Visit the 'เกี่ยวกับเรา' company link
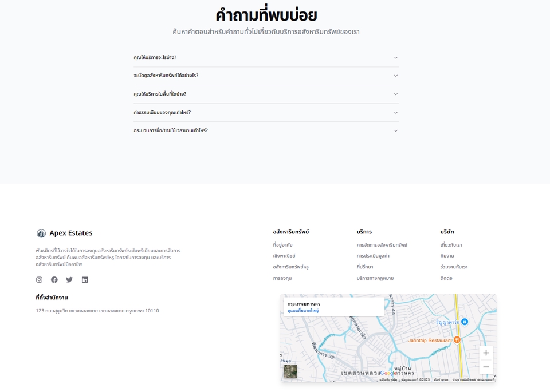This screenshot has width=550, height=392. (x=451, y=245)
